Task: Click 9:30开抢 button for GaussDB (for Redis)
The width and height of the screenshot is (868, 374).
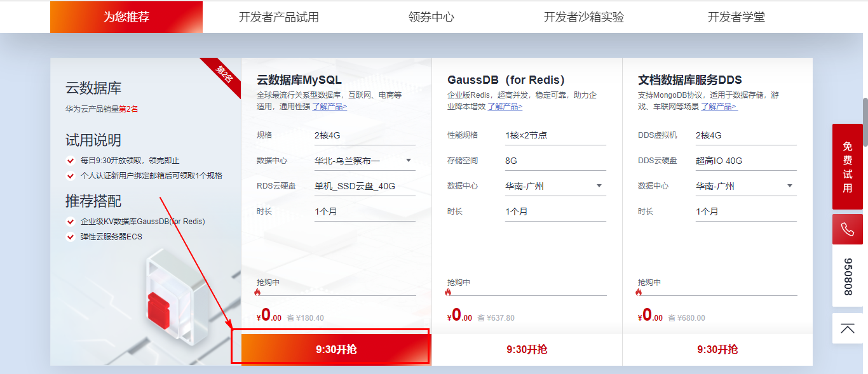Action: coord(527,349)
